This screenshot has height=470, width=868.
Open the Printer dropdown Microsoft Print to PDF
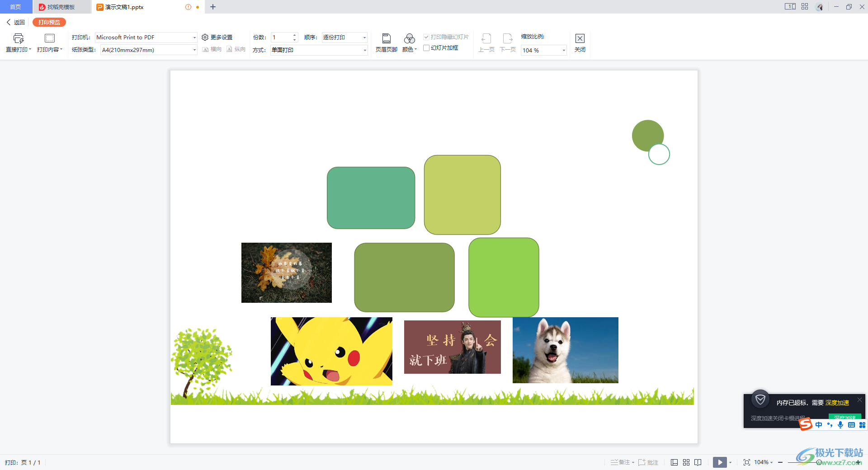coord(146,38)
